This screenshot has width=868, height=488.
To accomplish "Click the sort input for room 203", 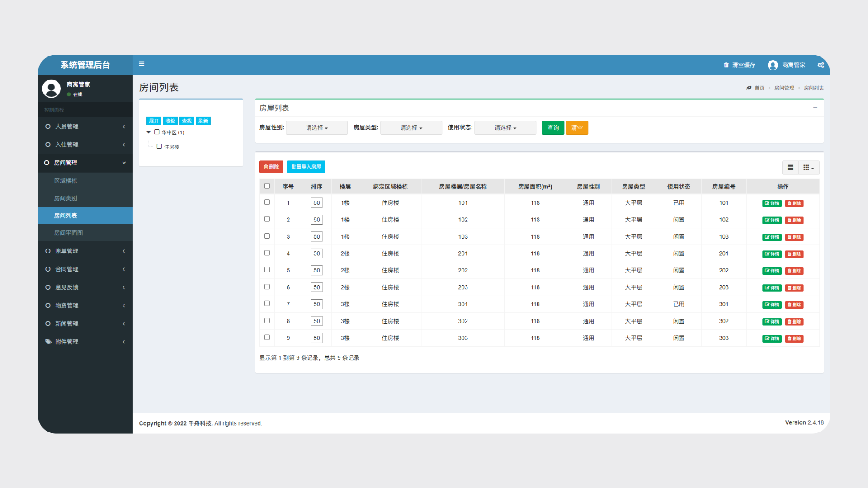I will pos(316,287).
